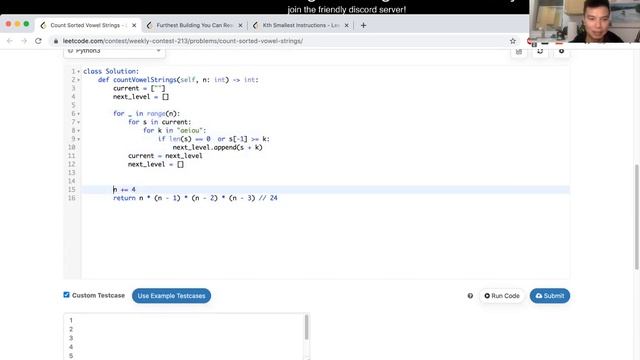The width and height of the screenshot is (640, 360).
Task: Click the help question mark near Run Code
Action: (470, 296)
